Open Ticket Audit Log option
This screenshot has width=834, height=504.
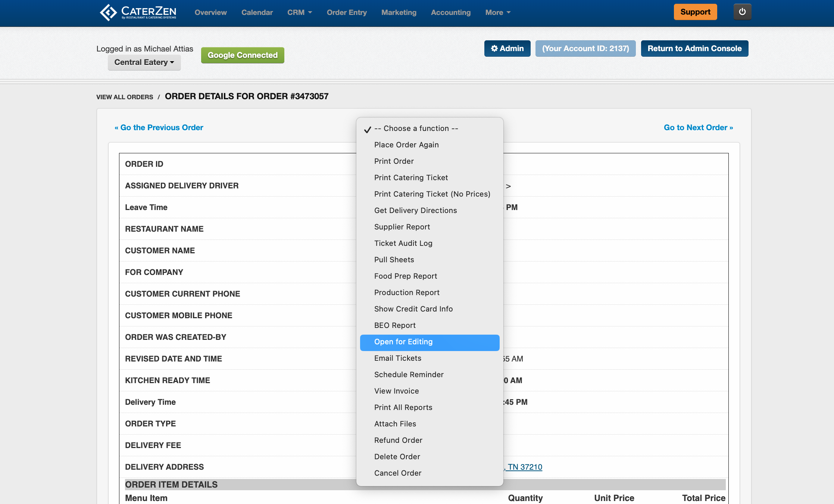430,243
